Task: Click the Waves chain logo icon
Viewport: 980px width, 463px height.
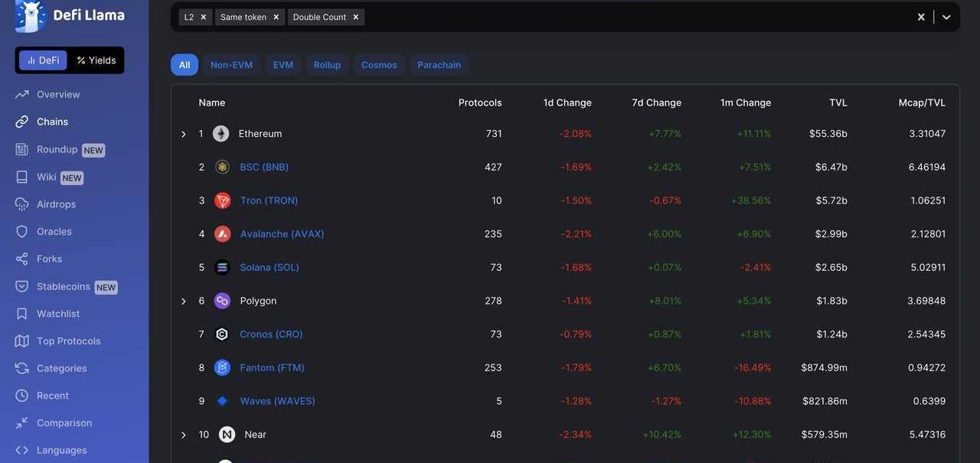Action: 222,401
